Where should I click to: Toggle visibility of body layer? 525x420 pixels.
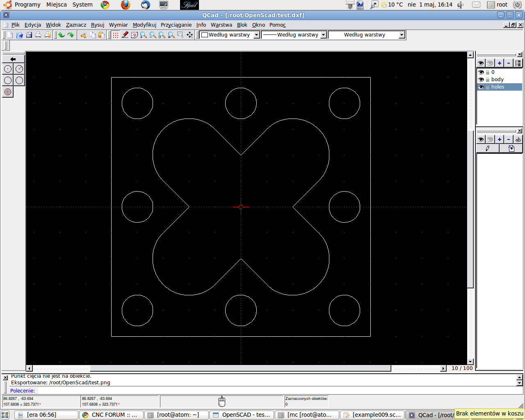(x=481, y=80)
